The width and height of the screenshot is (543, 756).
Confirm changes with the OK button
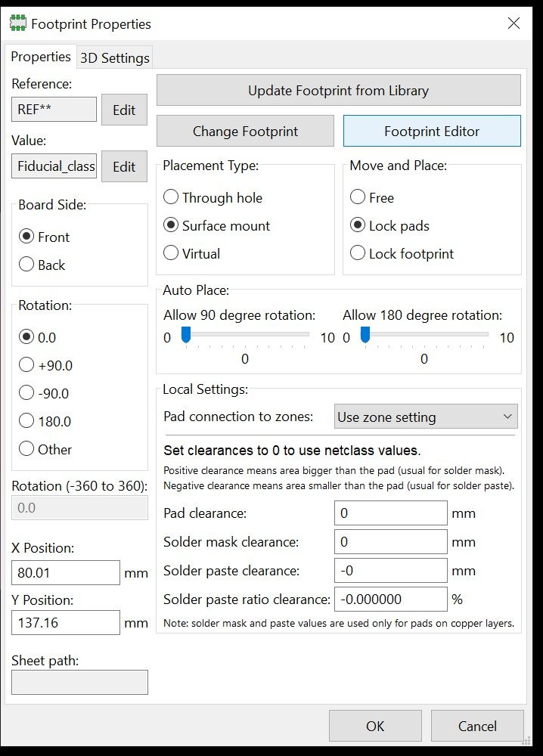click(x=375, y=726)
